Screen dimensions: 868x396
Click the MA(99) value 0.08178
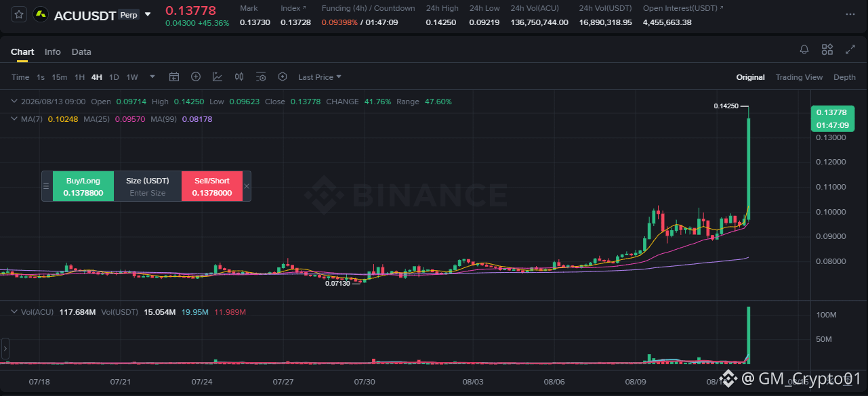pyautogui.click(x=197, y=119)
